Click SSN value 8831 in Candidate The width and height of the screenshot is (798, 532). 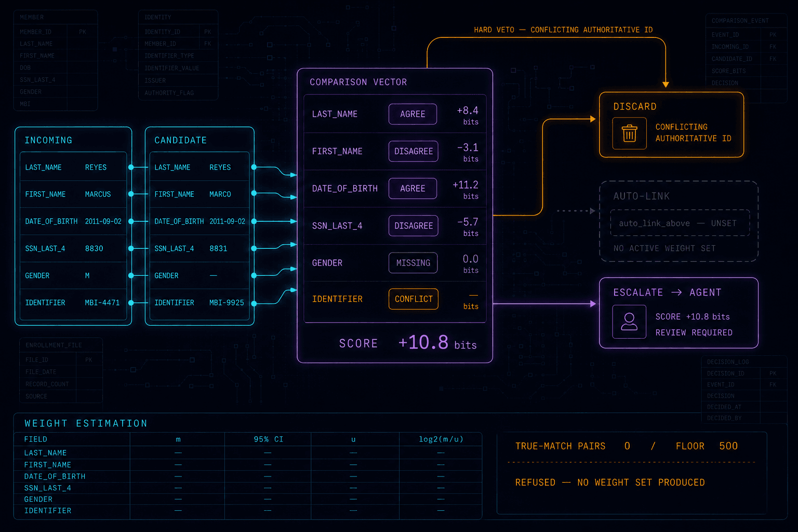point(218,248)
